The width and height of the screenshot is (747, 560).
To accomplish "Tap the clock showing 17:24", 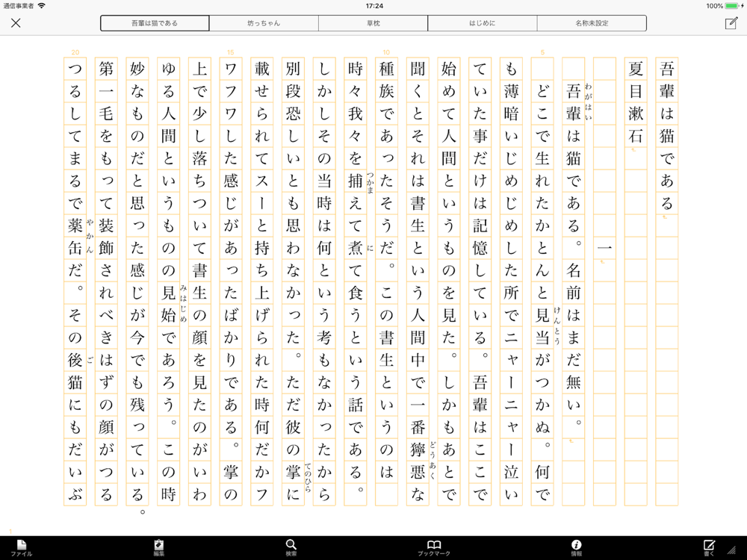I will coord(374,6).
